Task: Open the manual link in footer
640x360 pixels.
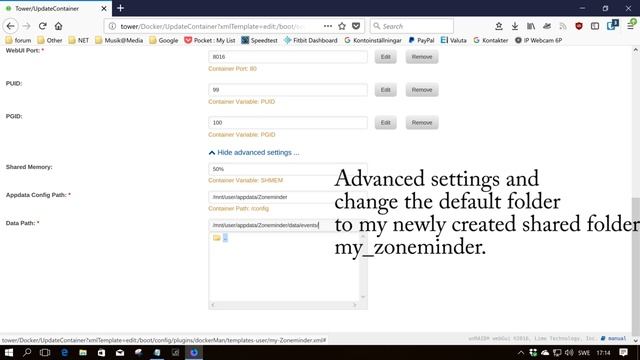Action: pos(614,338)
